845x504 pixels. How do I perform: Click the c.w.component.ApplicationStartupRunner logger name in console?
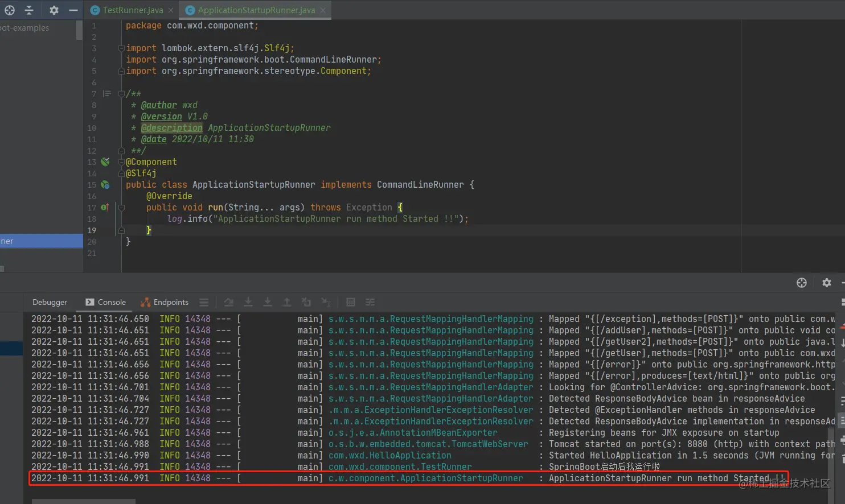coord(426,478)
